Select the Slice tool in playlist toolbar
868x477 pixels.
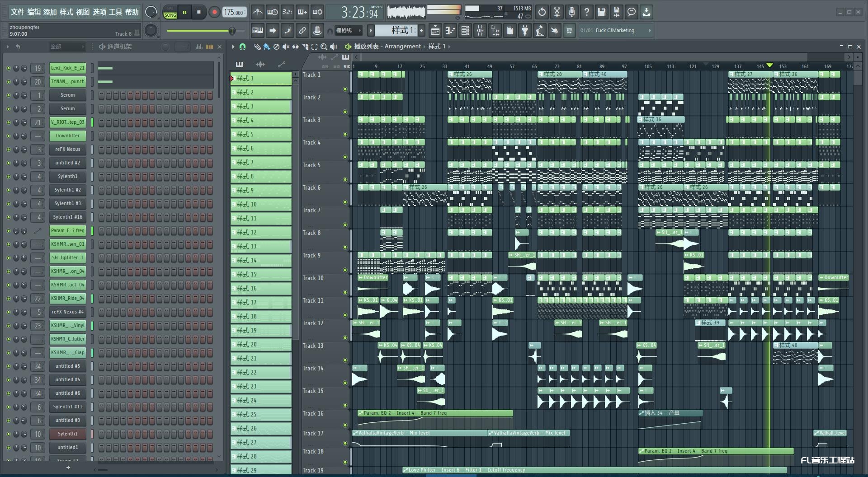pyautogui.click(x=305, y=47)
